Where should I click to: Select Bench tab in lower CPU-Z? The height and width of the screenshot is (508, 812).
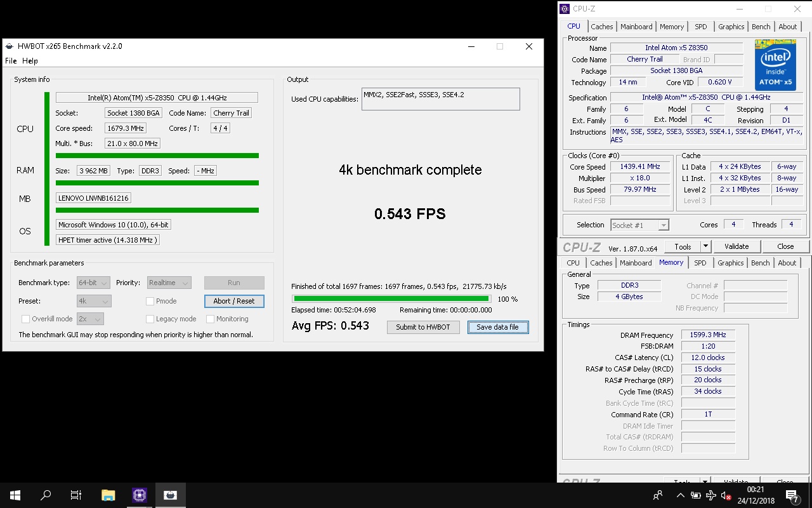tap(761, 263)
